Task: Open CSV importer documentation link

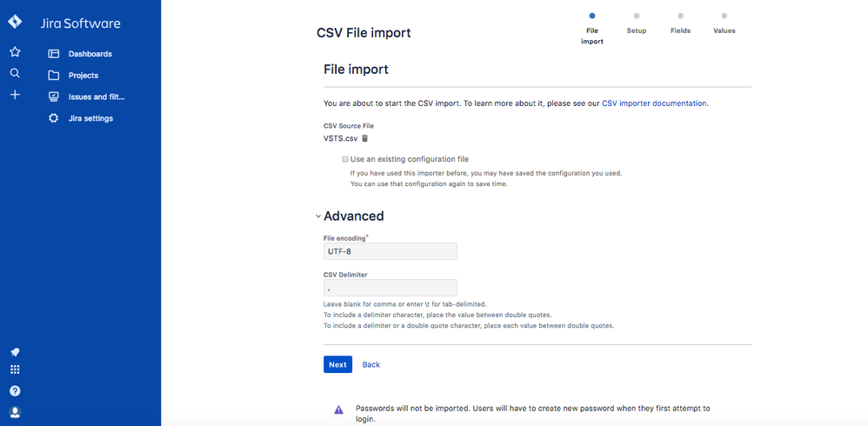Action: click(x=654, y=103)
